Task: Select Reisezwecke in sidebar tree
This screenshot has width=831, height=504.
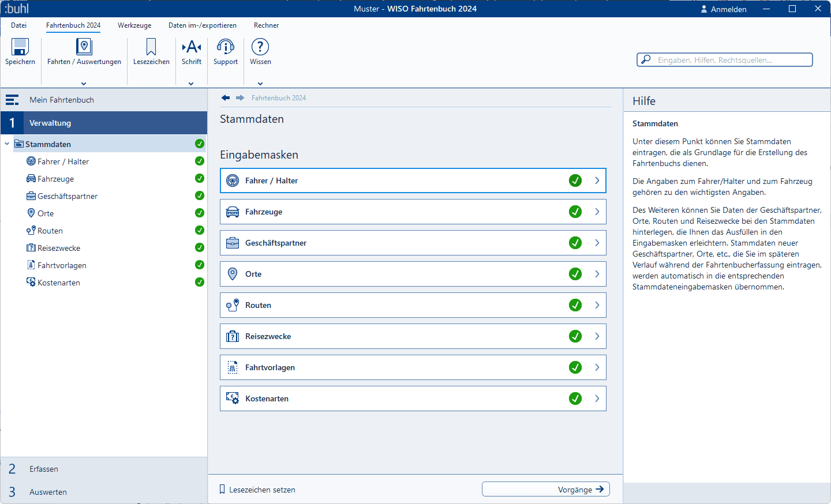Action: [x=59, y=248]
